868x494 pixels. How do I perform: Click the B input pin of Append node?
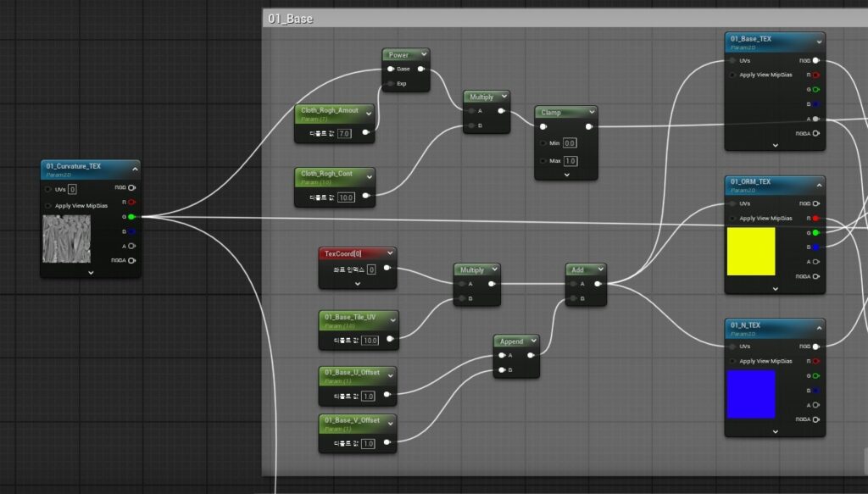point(502,369)
